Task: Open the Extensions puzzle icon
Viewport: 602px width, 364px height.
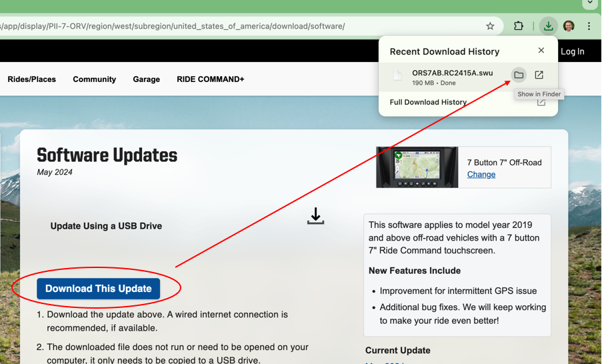Action: [518, 26]
